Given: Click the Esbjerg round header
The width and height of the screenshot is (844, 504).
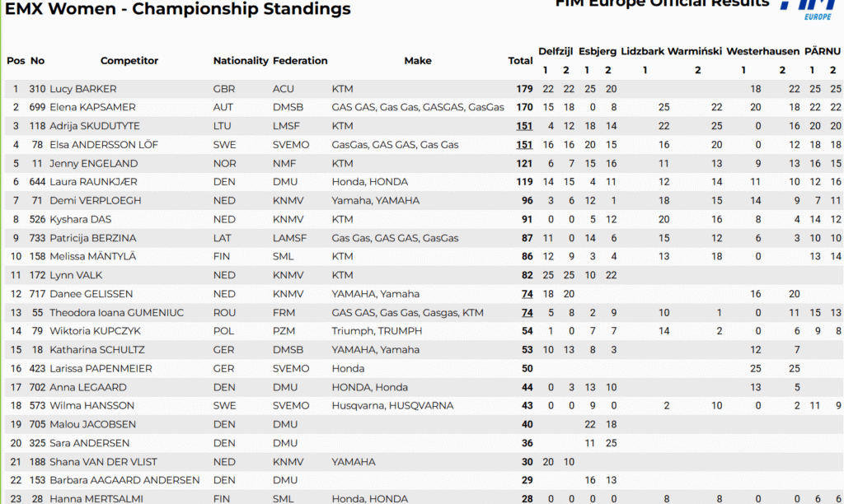Looking at the screenshot, I should point(598,52).
